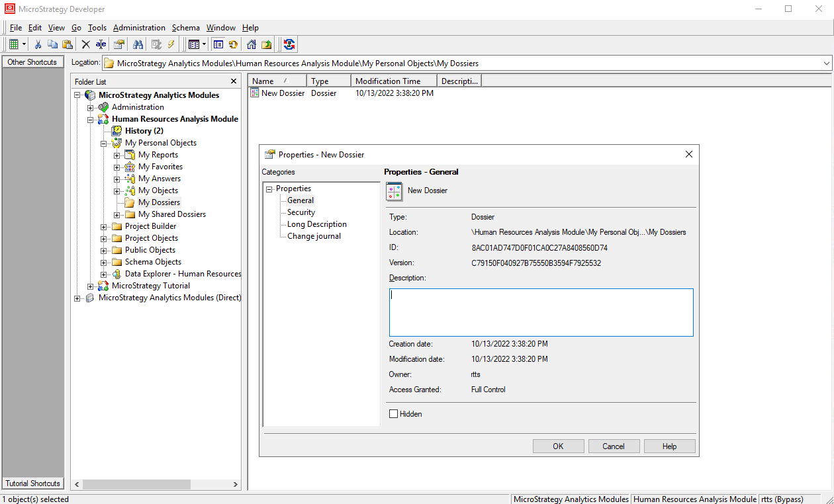Image resolution: width=834 pixels, height=504 pixels.
Task: Click the dossier icon in Properties dialog
Action: 394,191
